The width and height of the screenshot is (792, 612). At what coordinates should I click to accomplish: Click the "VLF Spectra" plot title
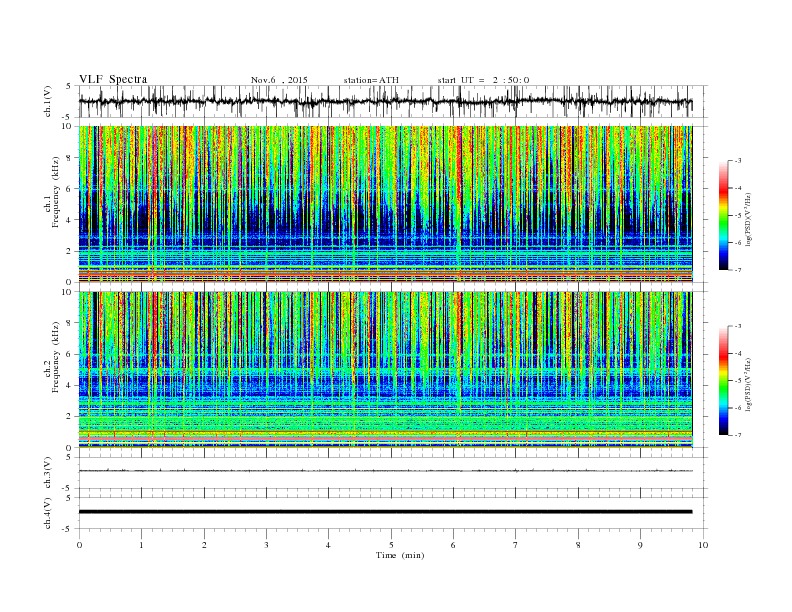point(113,79)
